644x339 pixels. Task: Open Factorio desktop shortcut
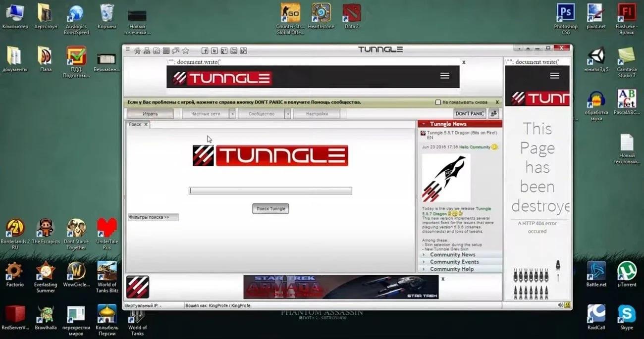(15, 275)
